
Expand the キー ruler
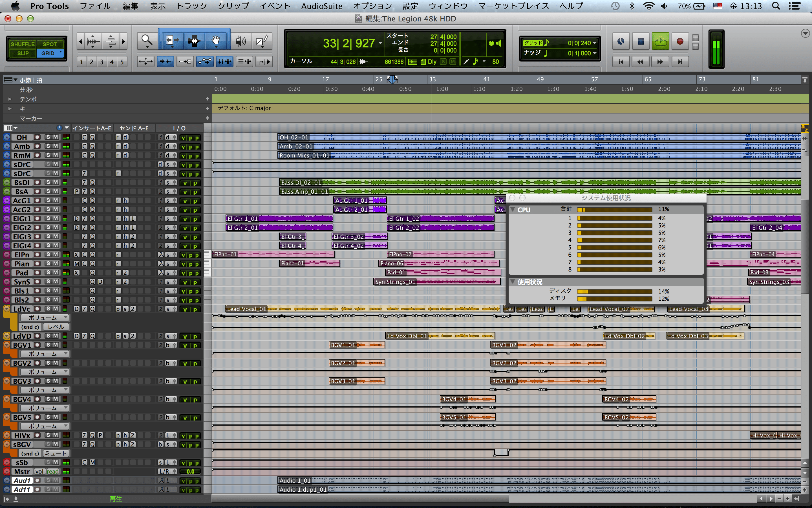click(10, 109)
